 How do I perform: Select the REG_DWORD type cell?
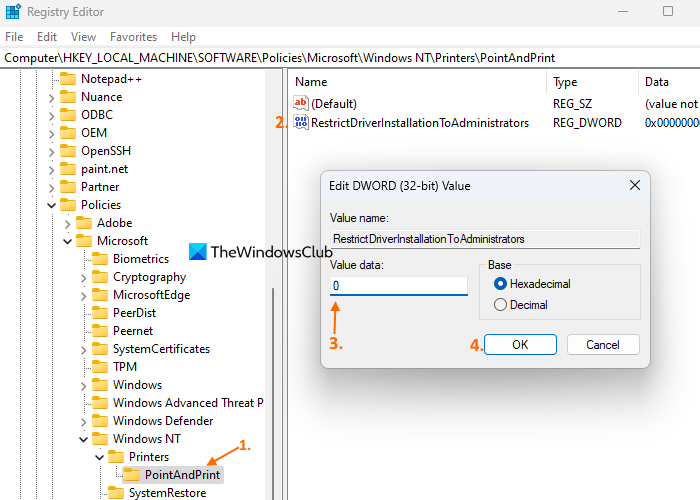point(587,122)
